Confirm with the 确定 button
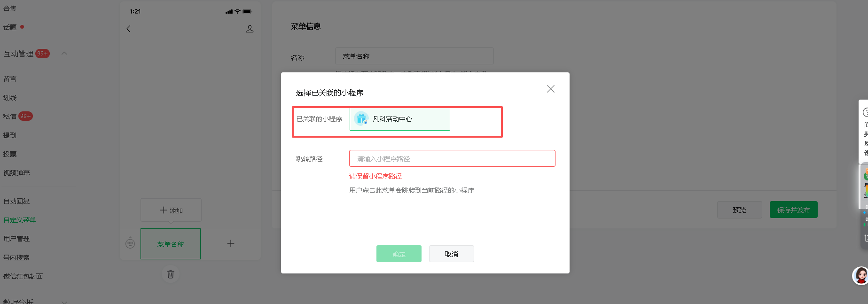 pos(399,254)
